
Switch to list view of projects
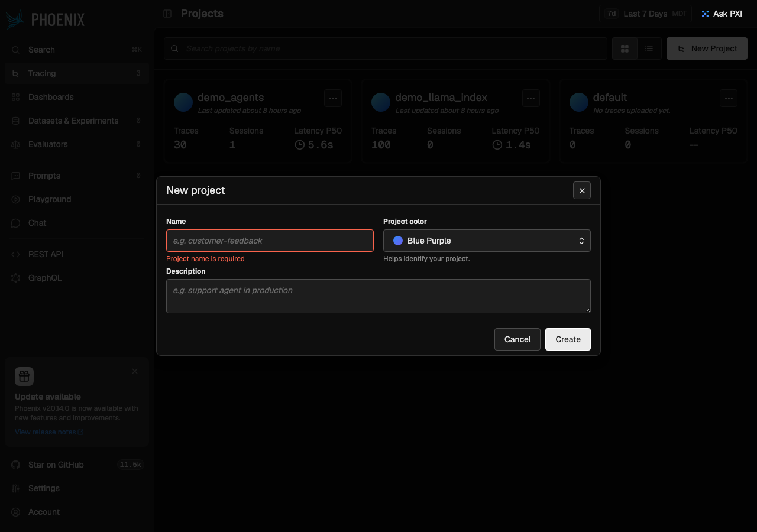click(x=649, y=48)
